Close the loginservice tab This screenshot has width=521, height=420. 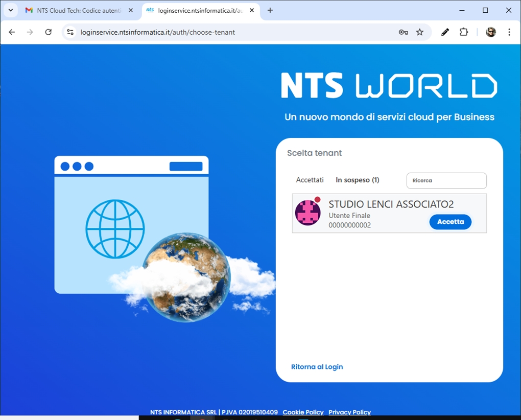tap(252, 10)
